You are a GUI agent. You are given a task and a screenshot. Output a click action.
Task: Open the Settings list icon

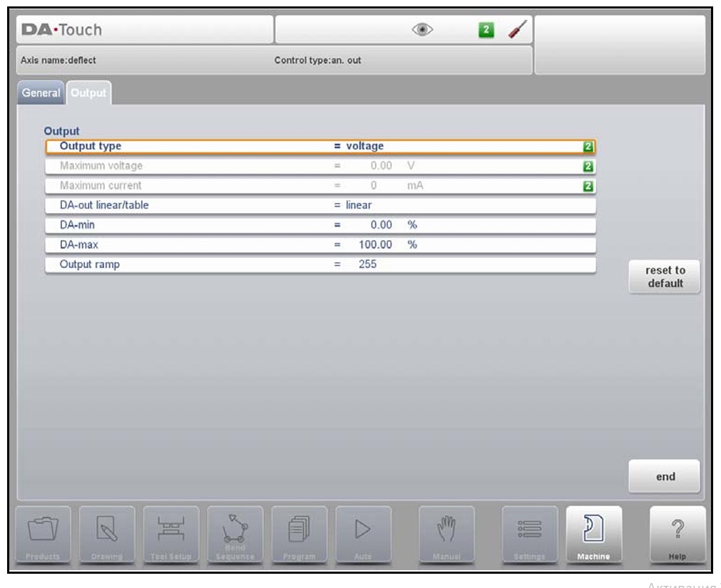(x=529, y=534)
